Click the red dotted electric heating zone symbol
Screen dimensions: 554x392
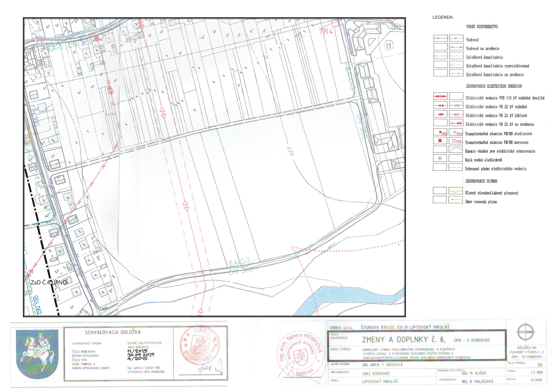(x=456, y=150)
